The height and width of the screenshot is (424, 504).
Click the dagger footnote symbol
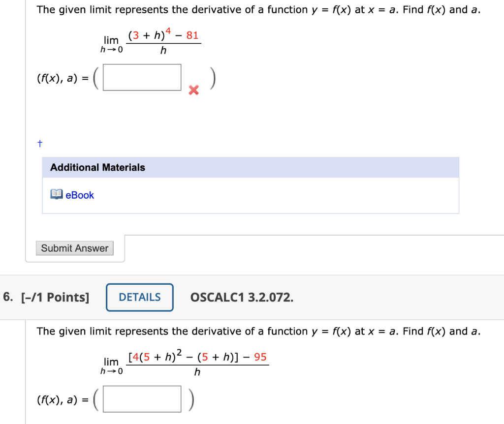coord(39,143)
